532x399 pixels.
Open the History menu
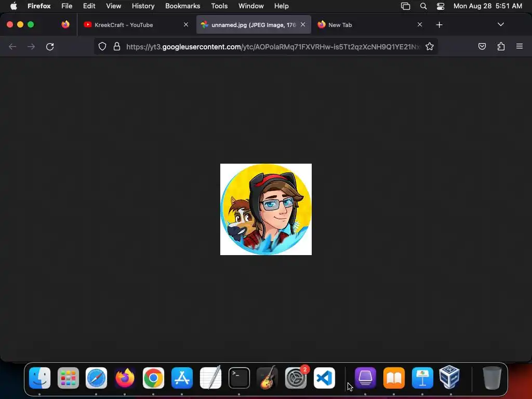point(143,6)
